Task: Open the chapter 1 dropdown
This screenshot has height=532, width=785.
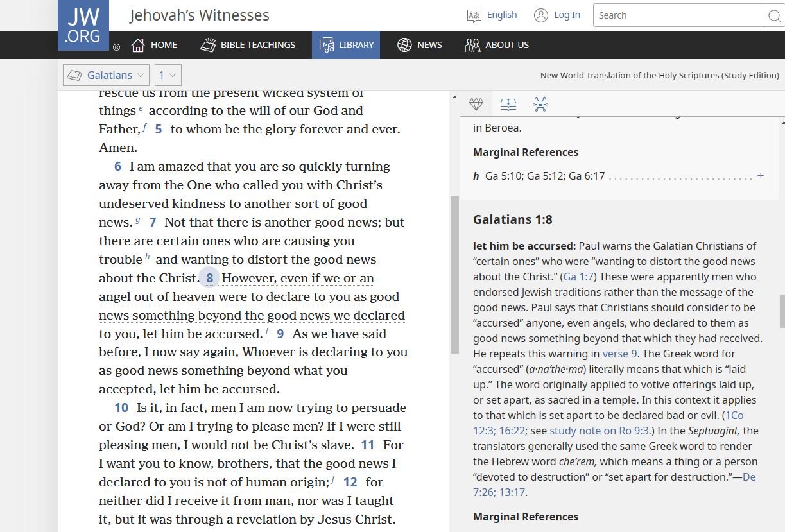Action: tap(168, 75)
